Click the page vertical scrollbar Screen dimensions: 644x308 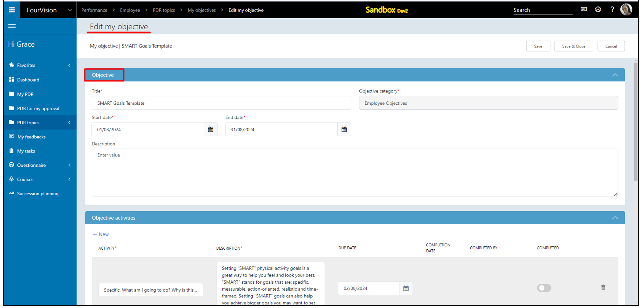[x=636, y=121]
